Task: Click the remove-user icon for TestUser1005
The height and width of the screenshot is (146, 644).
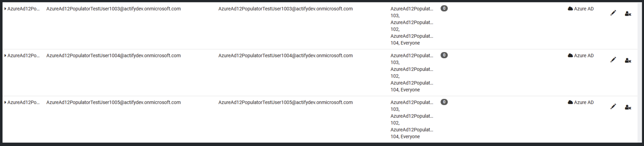Action: point(628,107)
